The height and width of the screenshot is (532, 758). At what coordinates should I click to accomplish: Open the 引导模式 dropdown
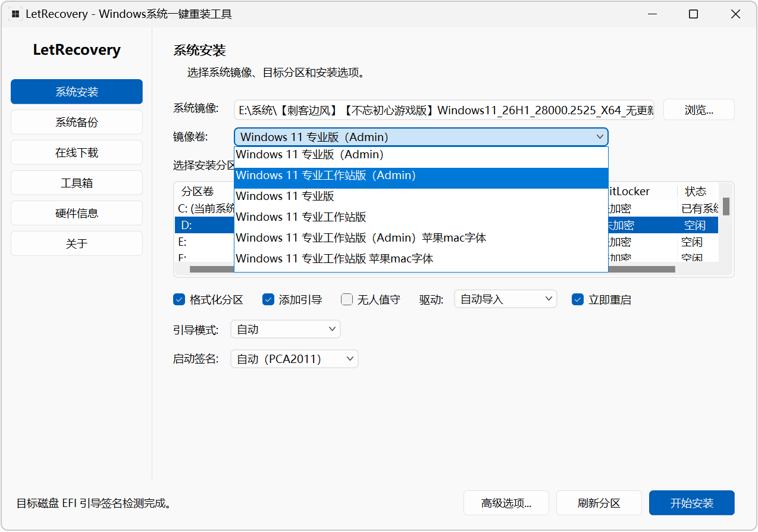pyautogui.click(x=286, y=329)
